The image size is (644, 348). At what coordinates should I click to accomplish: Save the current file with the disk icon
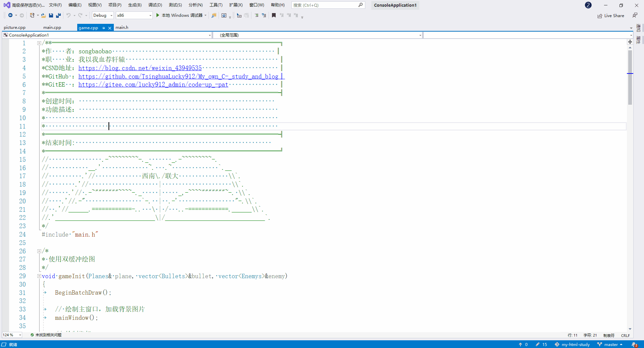pyautogui.click(x=51, y=15)
